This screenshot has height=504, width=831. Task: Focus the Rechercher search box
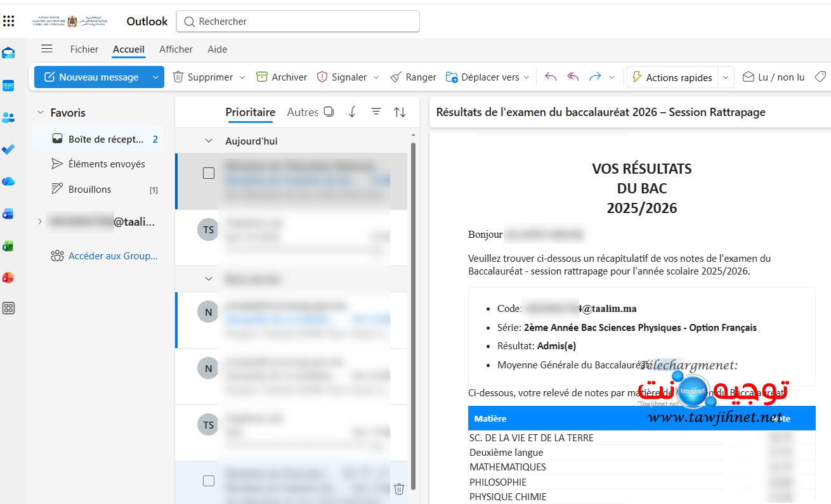point(298,22)
